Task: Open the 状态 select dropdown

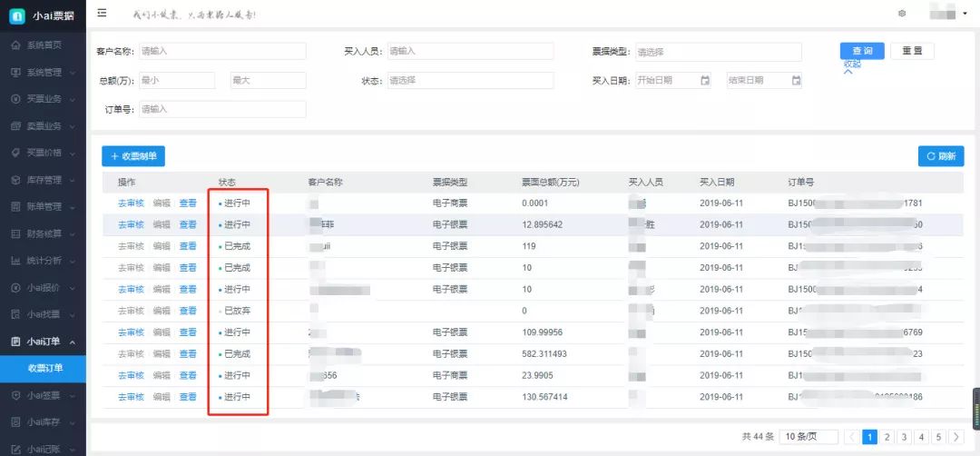Action: (x=470, y=80)
